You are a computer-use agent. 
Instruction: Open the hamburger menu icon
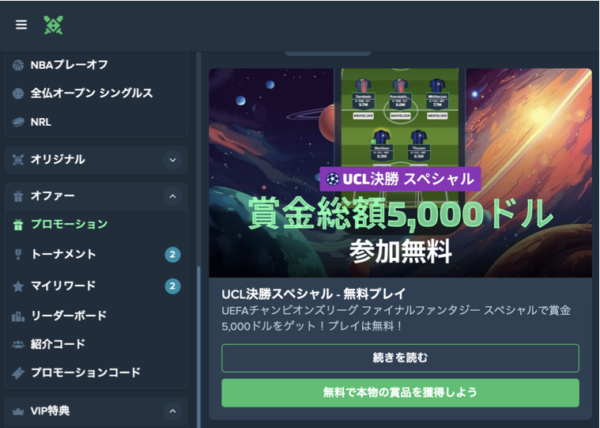coord(21,25)
